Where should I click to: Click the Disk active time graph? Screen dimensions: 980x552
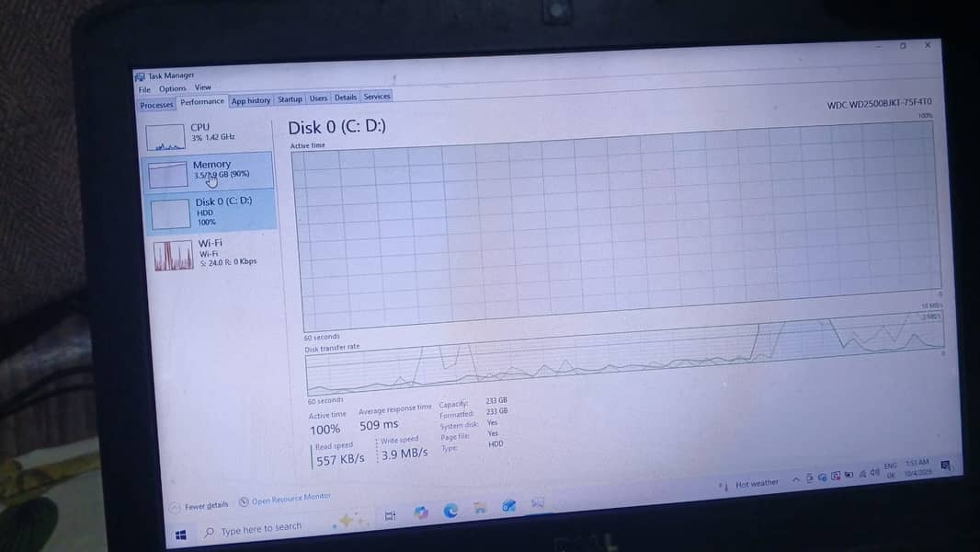click(618, 225)
